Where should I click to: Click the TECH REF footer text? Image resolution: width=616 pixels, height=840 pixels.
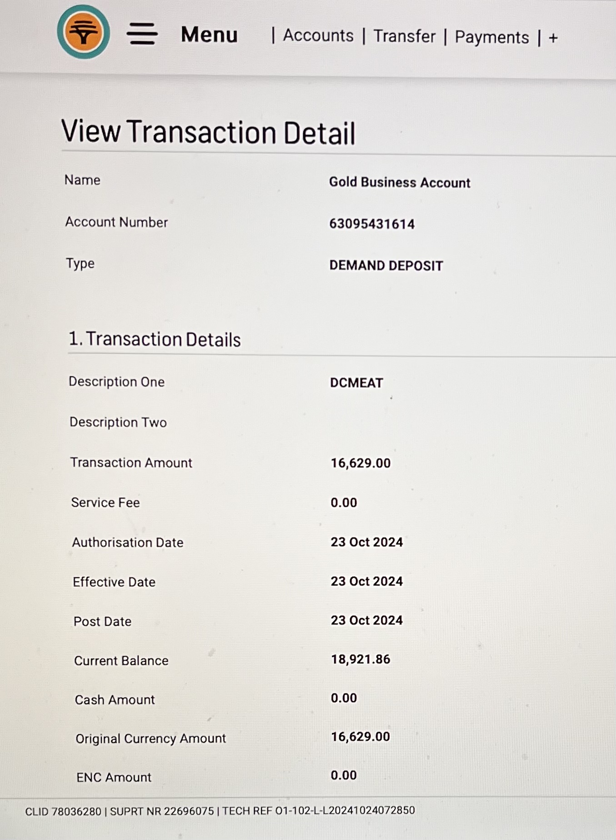(x=318, y=810)
